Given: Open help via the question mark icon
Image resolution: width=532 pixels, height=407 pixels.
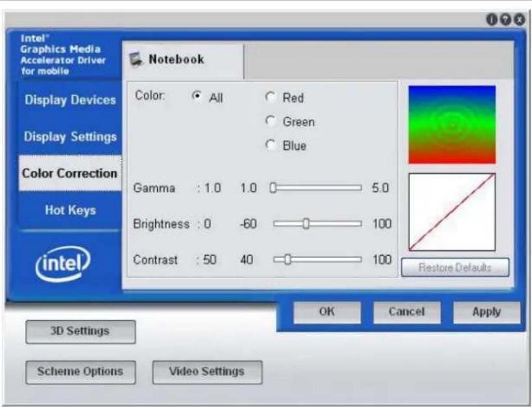Looking at the screenshot, I should pos(505,19).
